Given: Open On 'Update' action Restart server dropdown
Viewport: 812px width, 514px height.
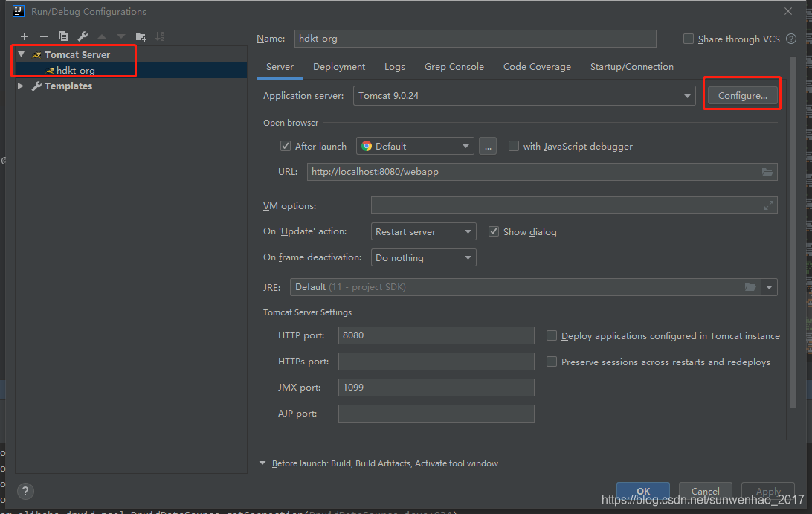Looking at the screenshot, I should pyautogui.click(x=423, y=231).
